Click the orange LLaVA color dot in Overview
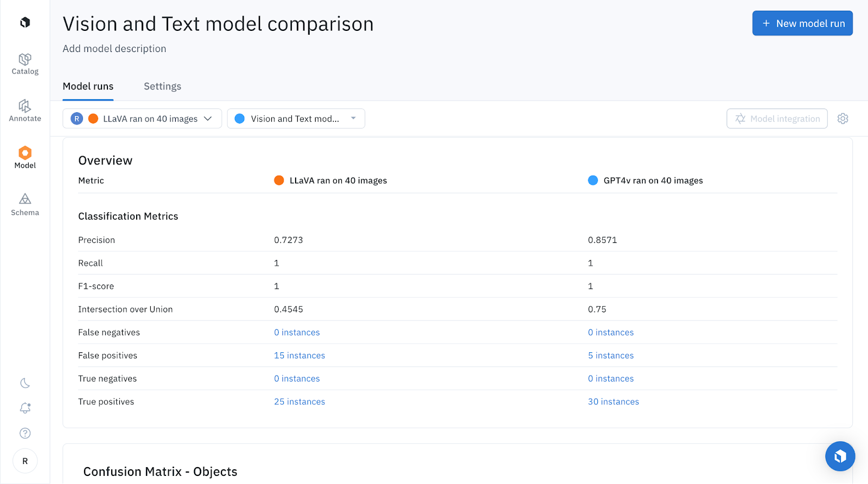The height and width of the screenshot is (484, 868). [279, 180]
